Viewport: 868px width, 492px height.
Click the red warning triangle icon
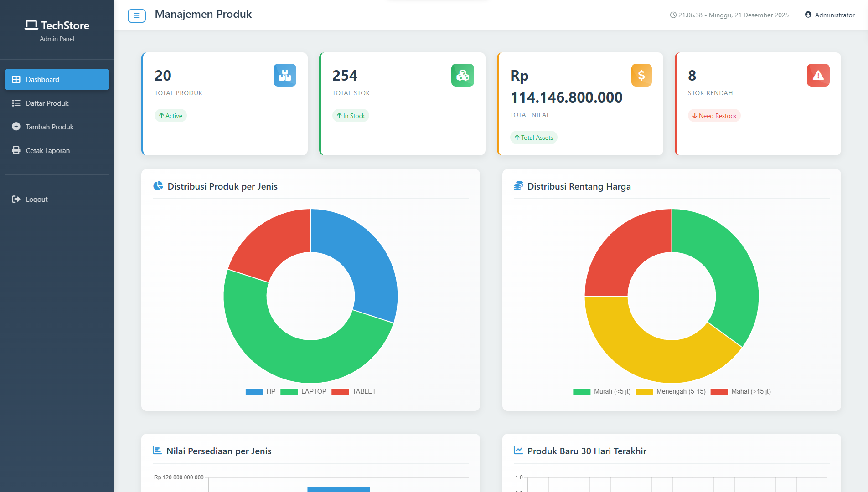818,75
